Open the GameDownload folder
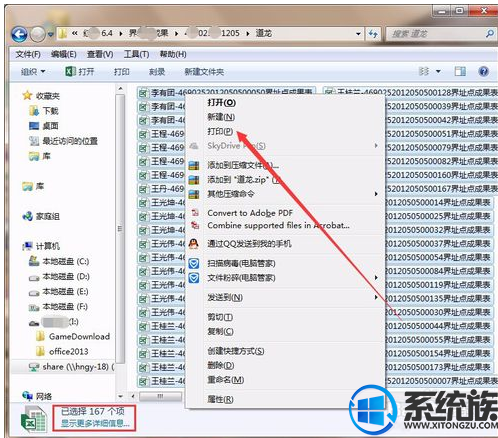Image resolution: width=498 pixels, height=438 pixels. [73, 337]
